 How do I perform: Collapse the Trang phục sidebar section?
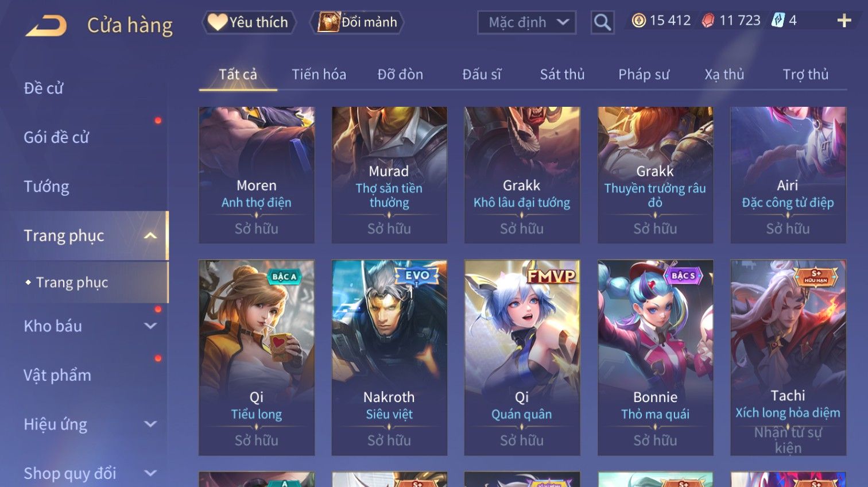[x=150, y=235]
